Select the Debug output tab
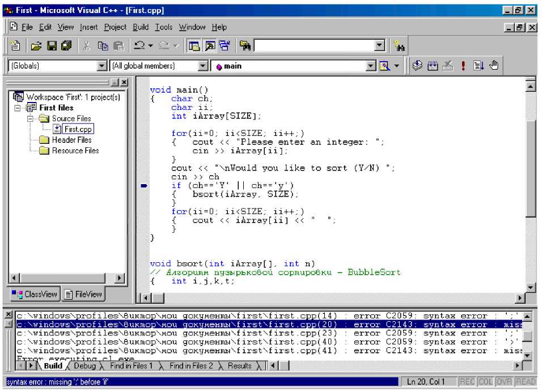 coord(84,366)
